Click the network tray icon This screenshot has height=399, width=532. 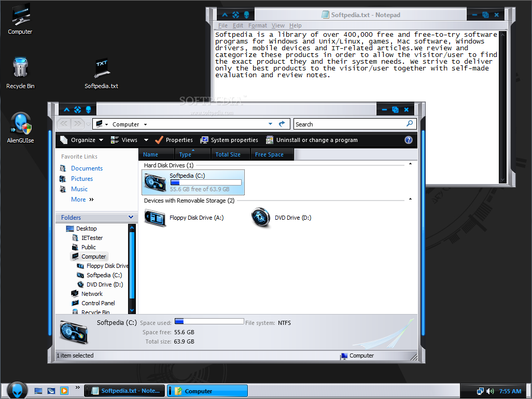(x=480, y=391)
